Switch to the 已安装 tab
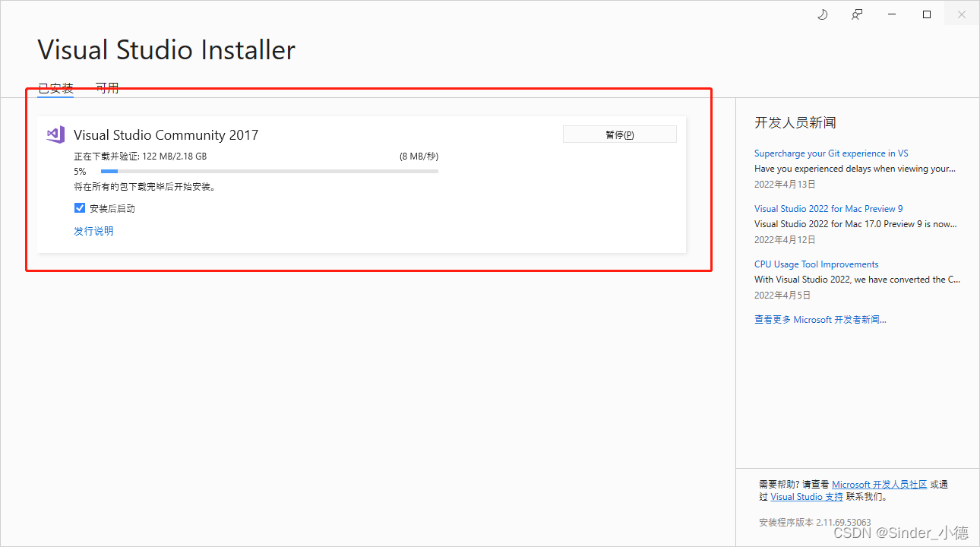Viewport: 980px width, 547px height. tap(56, 88)
